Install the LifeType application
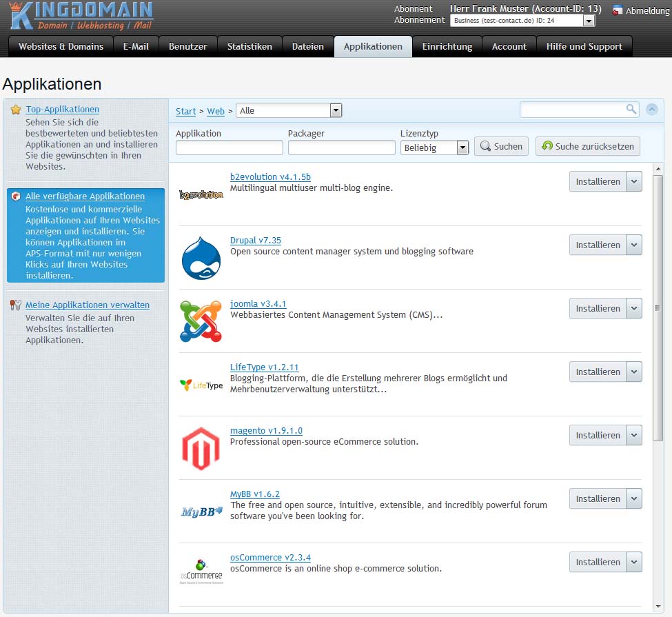Image resolution: width=672 pixels, height=617 pixels. pos(598,372)
